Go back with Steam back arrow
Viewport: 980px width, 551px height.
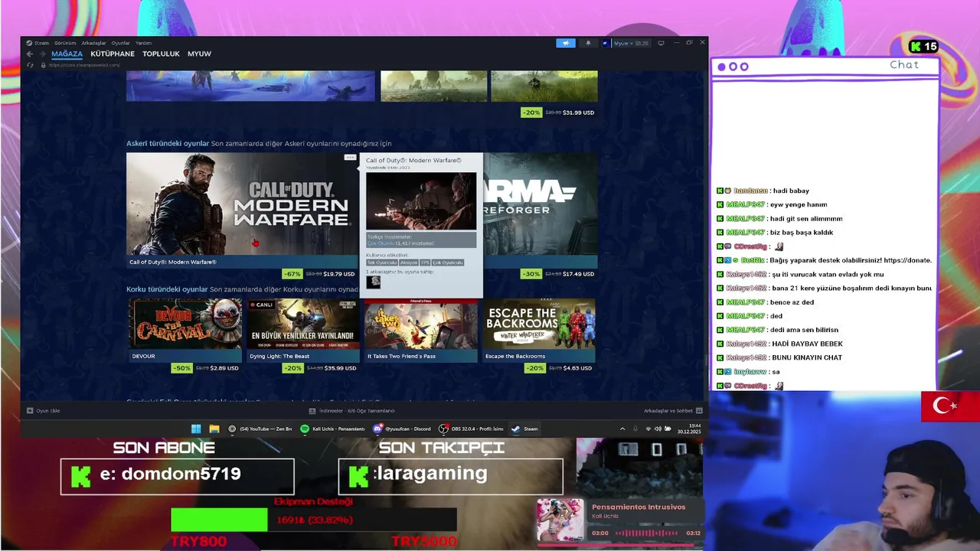(x=30, y=54)
